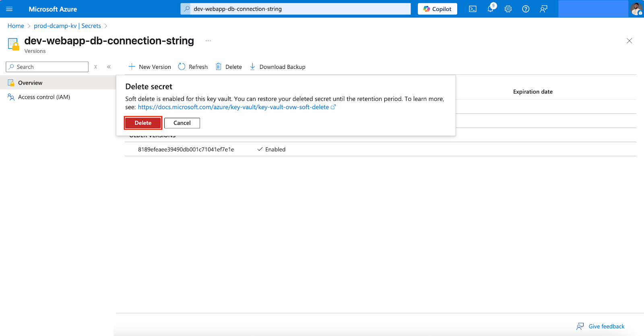Open the ellipsis more options next to title
The height and width of the screenshot is (336, 644).
pyautogui.click(x=208, y=41)
